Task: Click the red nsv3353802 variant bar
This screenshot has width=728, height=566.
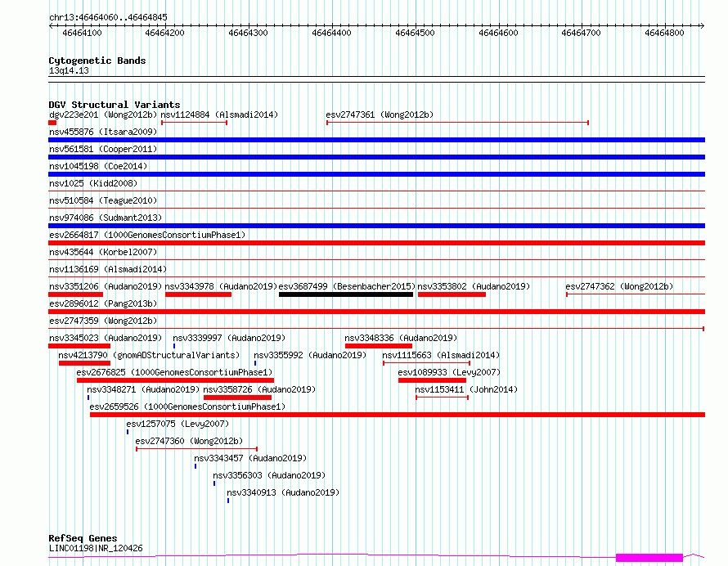Action: [452, 294]
